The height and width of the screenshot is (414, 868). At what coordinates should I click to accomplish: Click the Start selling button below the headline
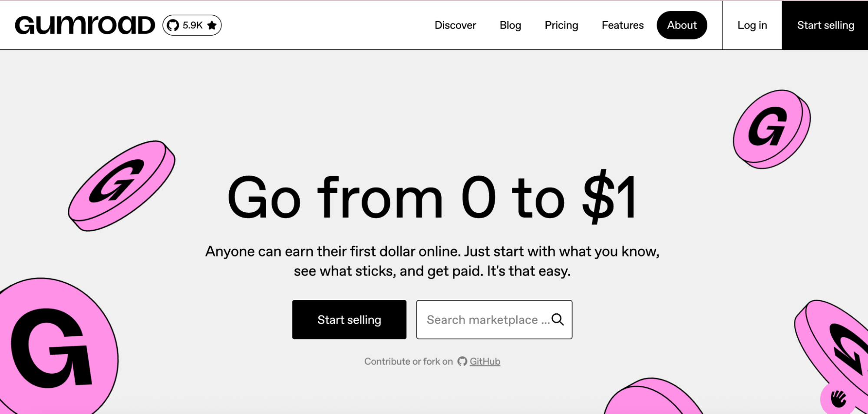click(x=349, y=319)
